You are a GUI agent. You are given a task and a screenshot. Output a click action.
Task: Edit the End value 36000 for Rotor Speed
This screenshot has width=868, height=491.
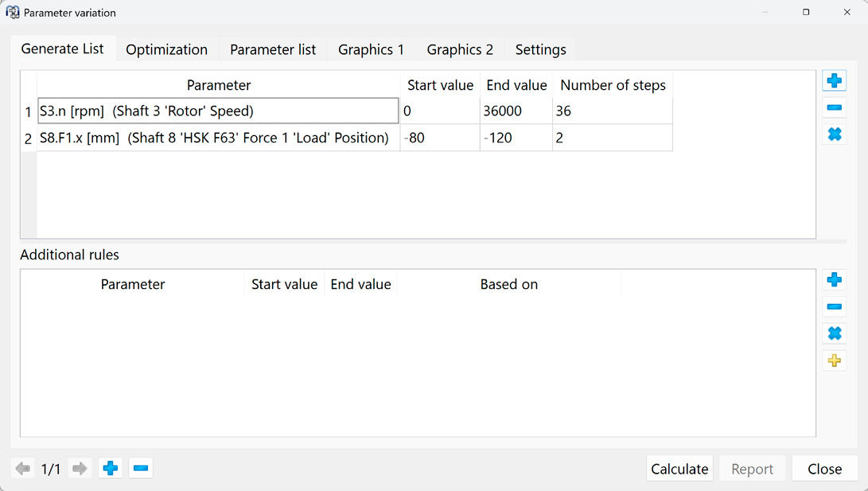click(x=516, y=111)
